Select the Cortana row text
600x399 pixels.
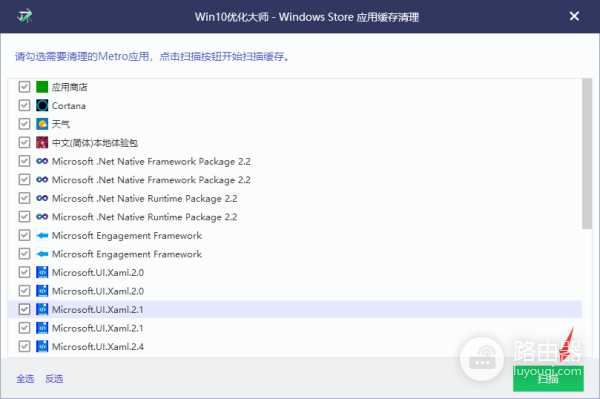69,106
